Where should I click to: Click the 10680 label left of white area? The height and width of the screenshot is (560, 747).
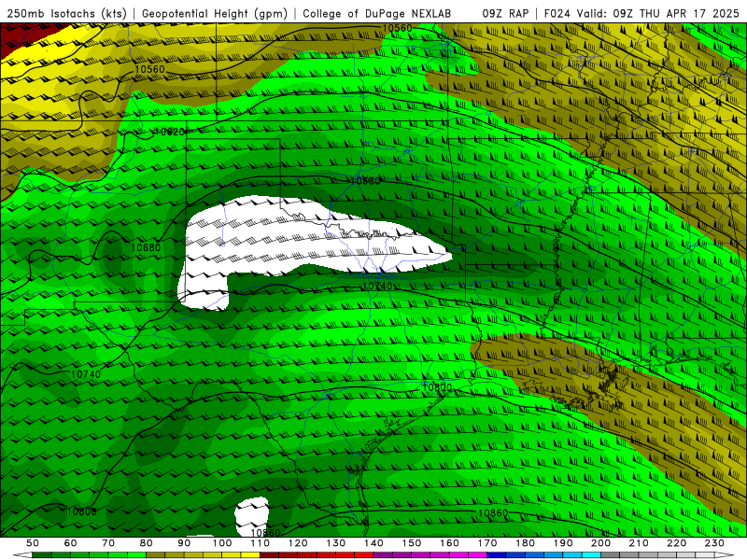[146, 247]
